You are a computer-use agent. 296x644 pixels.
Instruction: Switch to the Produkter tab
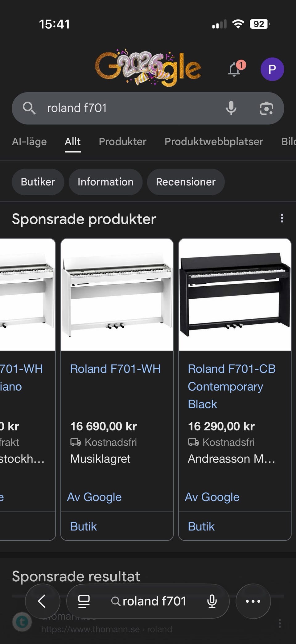point(122,142)
